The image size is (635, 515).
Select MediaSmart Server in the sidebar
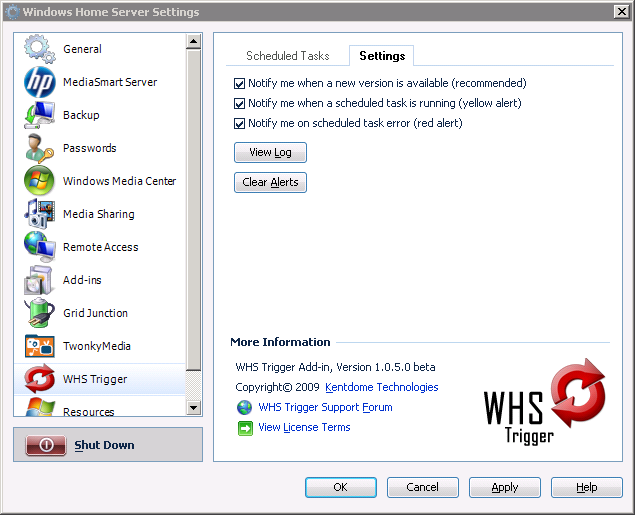100,82
